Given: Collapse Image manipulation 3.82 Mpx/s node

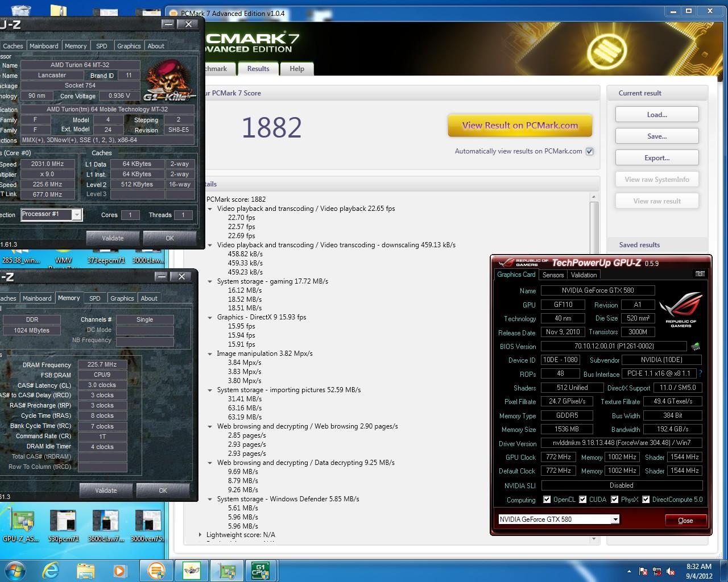Looking at the screenshot, I should click(x=210, y=354).
